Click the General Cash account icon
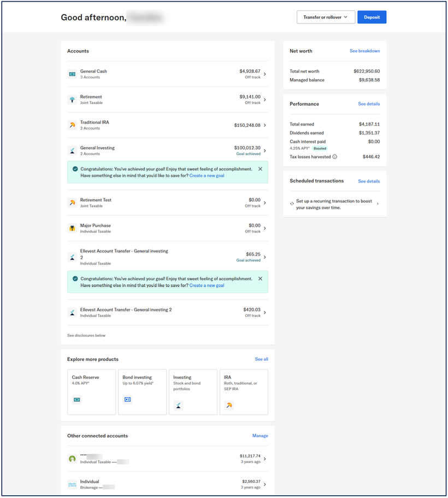This screenshot has height=498, width=448. 73,74
